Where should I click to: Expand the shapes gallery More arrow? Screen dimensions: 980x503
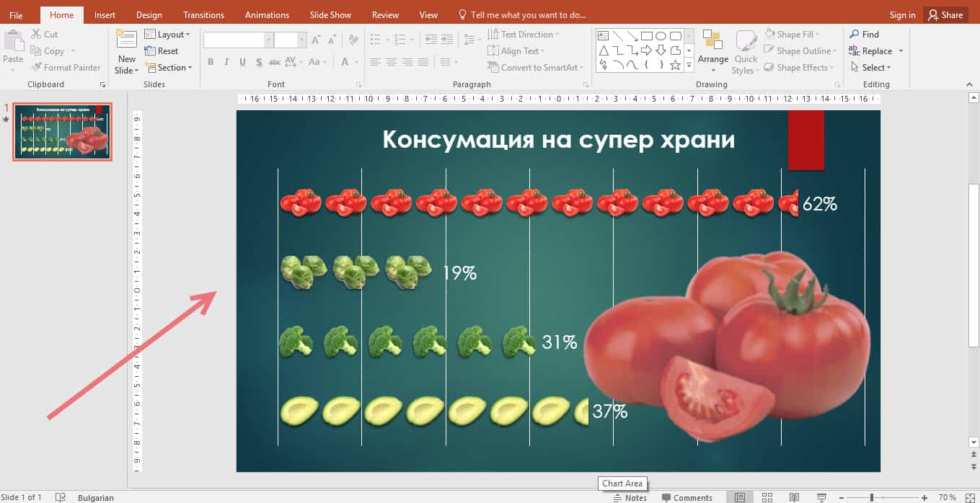(x=689, y=66)
